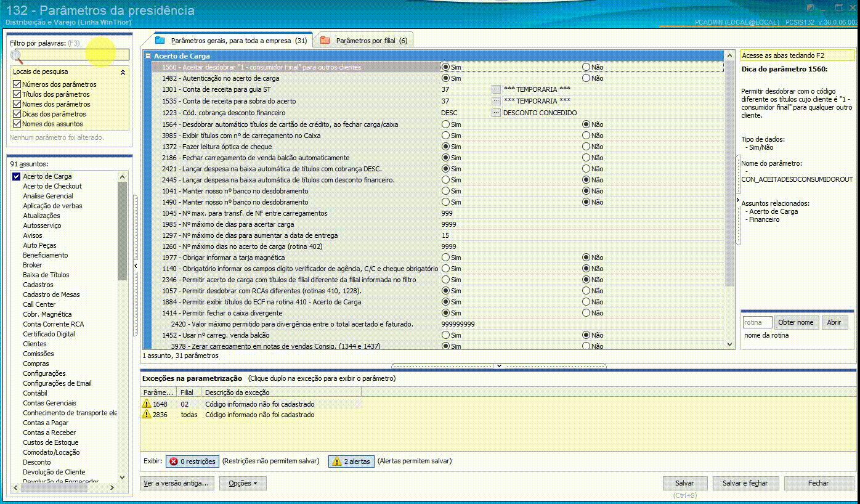Click the Parâme... column header
860x504 pixels.
pyautogui.click(x=158, y=392)
